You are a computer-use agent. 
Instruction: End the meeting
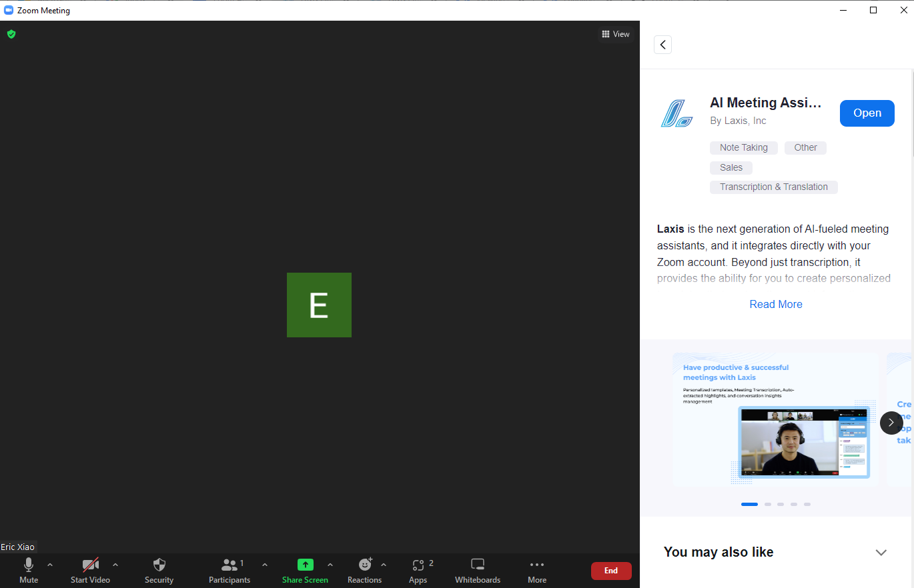click(x=611, y=571)
